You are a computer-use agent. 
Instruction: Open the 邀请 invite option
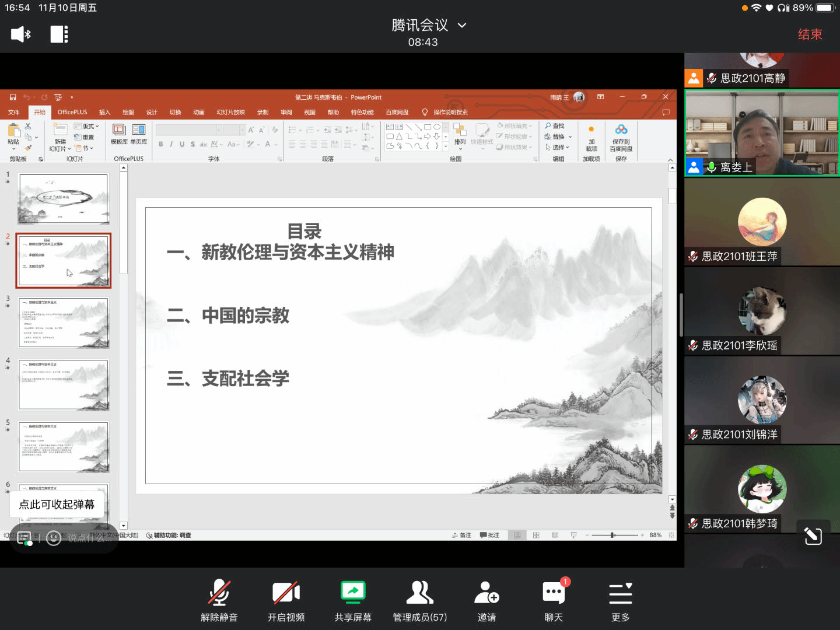pos(487,601)
